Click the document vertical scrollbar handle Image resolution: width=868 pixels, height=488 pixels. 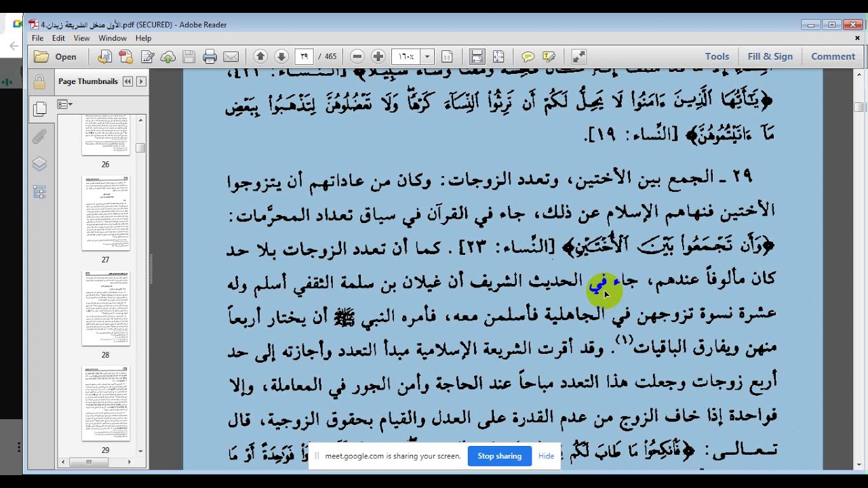click(x=859, y=107)
